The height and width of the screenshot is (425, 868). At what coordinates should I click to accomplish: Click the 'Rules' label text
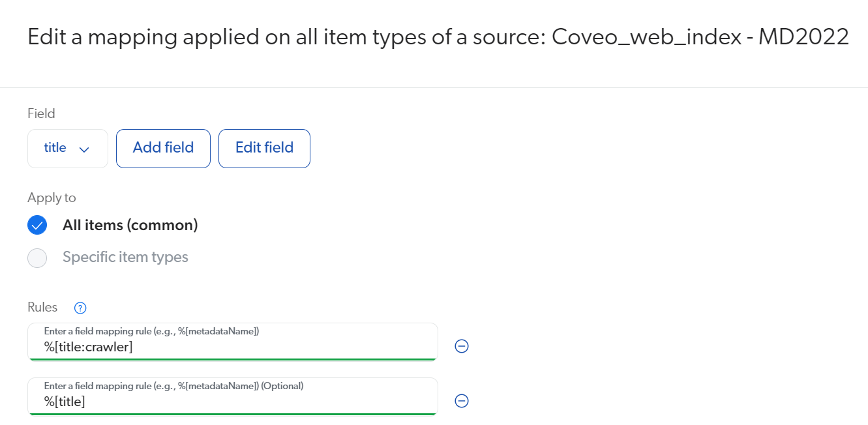[42, 307]
